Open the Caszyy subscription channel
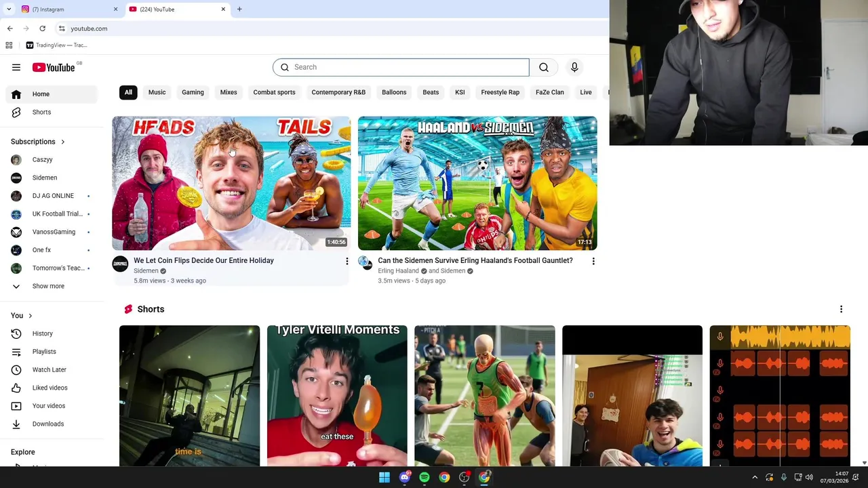The width and height of the screenshot is (868, 488). (52, 159)
